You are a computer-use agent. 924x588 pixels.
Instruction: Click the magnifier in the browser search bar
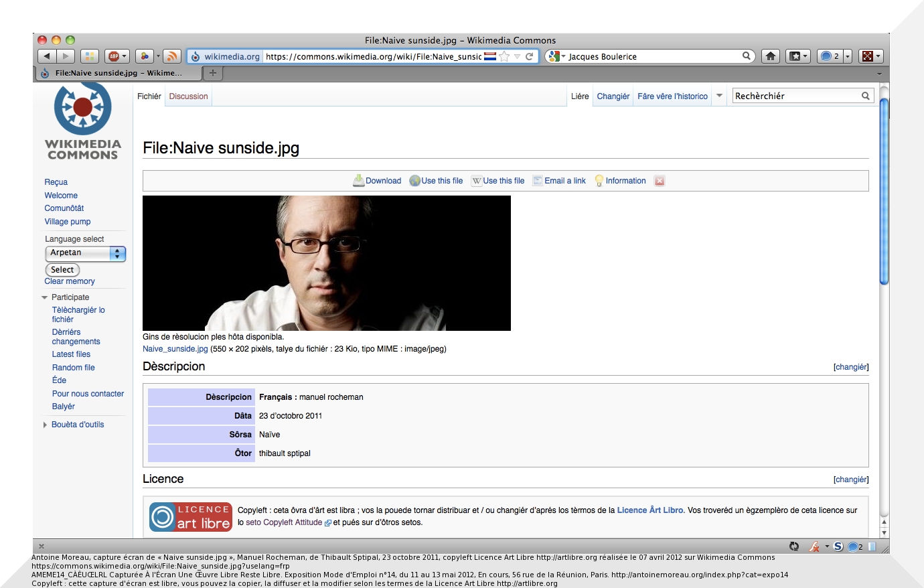click(747, 56)
